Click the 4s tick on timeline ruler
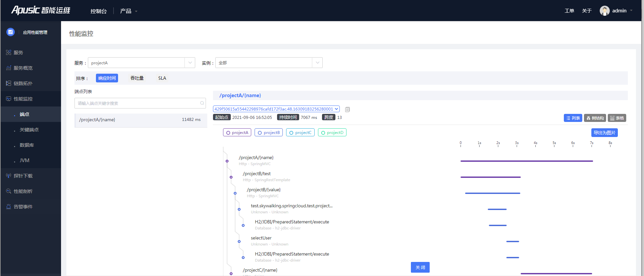The width and height of the screenshot is (644, 276). click(x=535, y=144)
